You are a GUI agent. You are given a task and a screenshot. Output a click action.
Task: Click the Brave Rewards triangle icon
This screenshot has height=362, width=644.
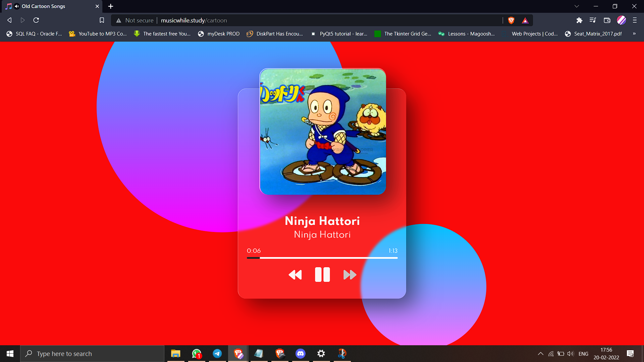coord(525,21)
